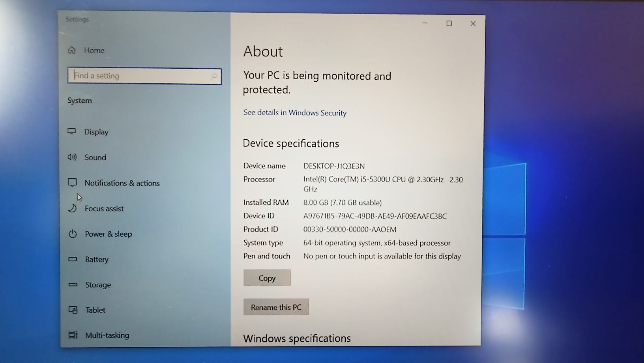Click the Battery icon in sidebar

[x=73, y=259]
